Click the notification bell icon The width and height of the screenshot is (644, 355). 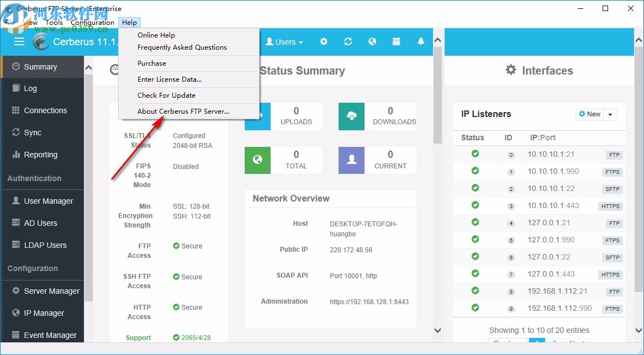pos(420,41)
